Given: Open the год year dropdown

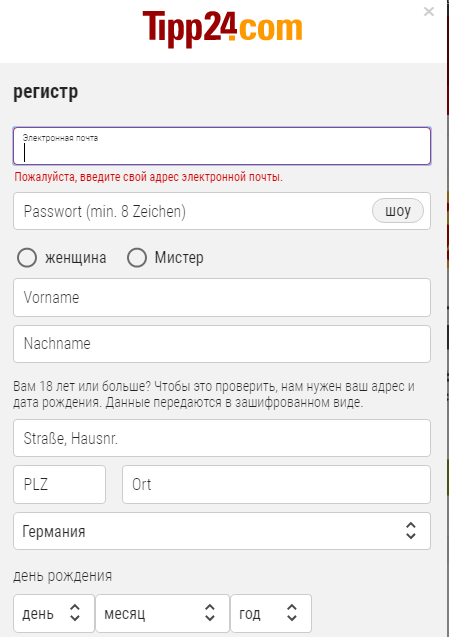Looking at the screenshot, I should [x=271, y=613].
